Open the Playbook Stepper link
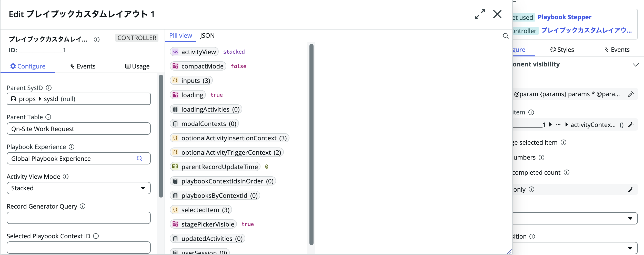644x255 pixels. 565,17
